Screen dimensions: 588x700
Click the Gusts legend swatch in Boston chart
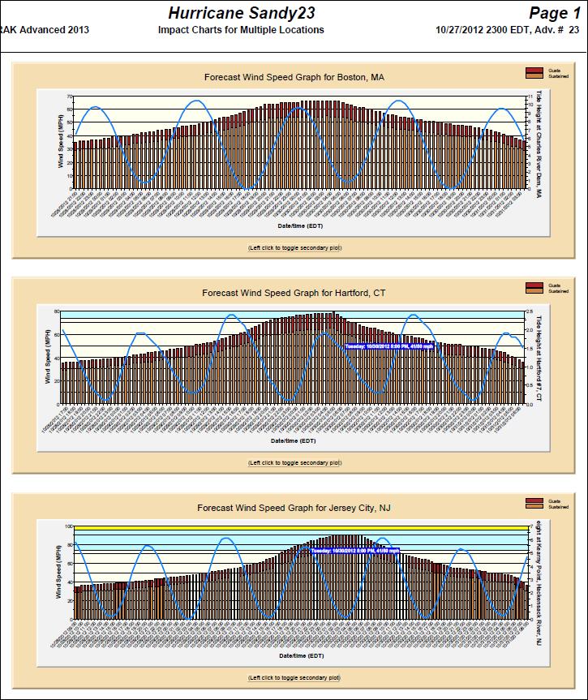click(534, 71)
